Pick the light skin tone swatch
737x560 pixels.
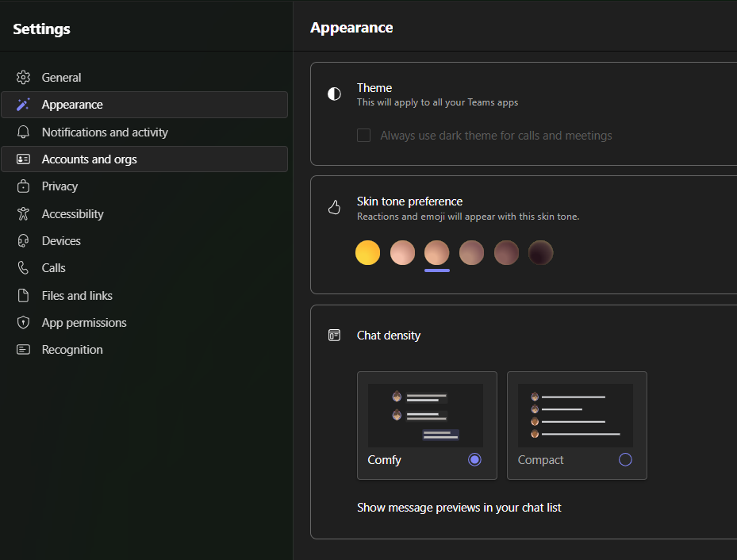tap(402, 253)
